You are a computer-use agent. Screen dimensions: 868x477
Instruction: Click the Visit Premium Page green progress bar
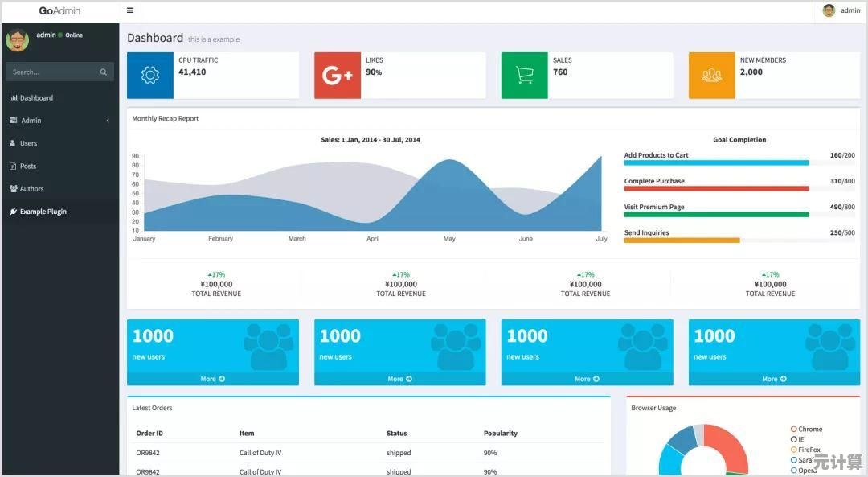[716, 215]
